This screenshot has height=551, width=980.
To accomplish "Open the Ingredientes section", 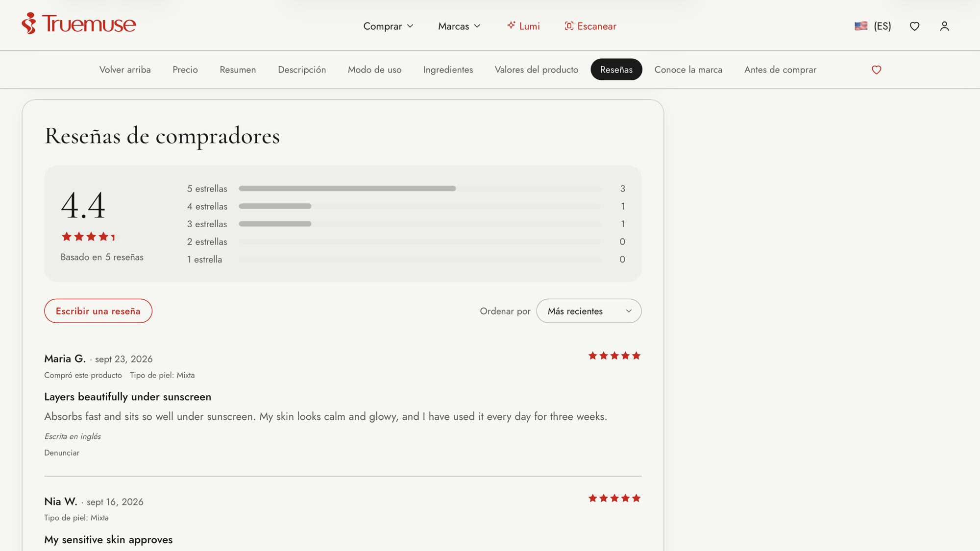I will pyautogui.click(x=448, y=70).
